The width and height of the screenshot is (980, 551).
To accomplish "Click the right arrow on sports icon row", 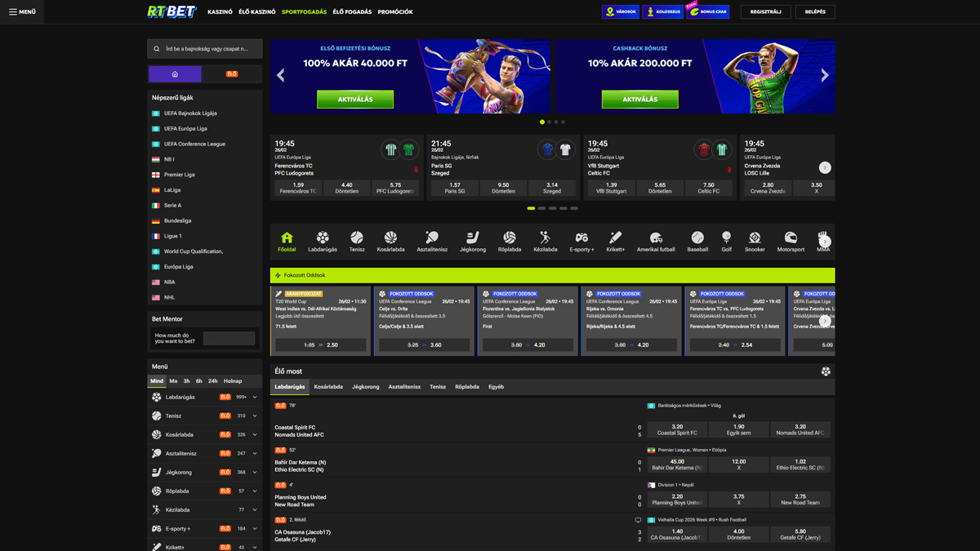I will pyautogui.click(x=826, y=242).
